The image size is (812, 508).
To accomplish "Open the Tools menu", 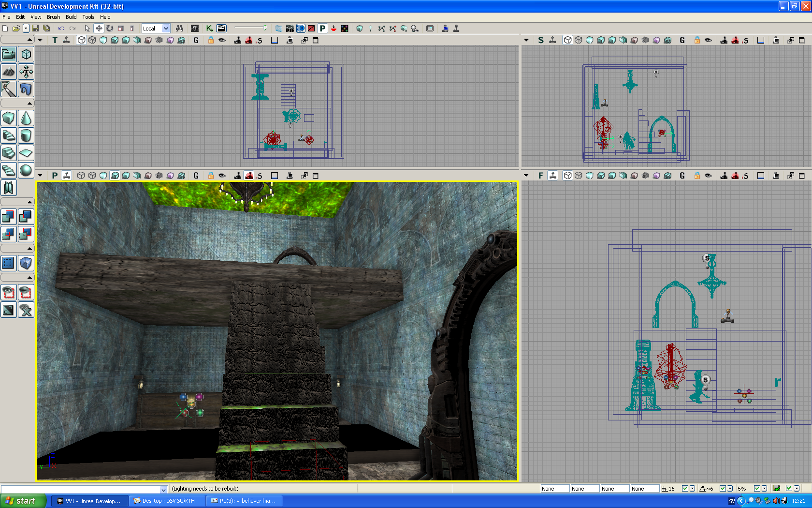I will 88,17.
